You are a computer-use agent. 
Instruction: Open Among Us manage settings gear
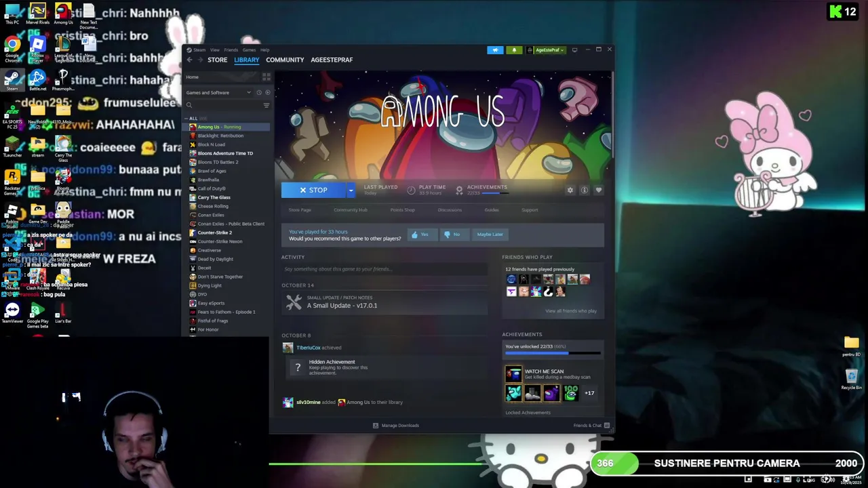[x=570, y=190]
